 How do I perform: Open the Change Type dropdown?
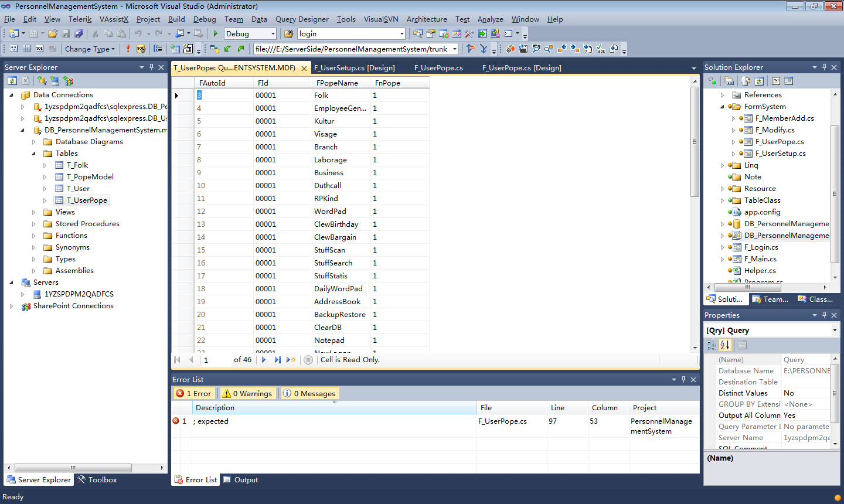(90, 49)
